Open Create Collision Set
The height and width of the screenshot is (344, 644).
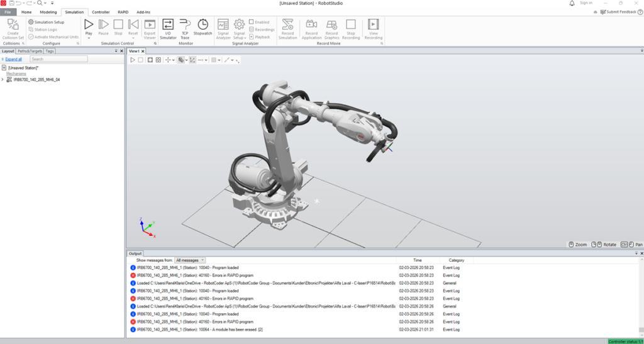pyautogui.click(x=13, y=29)
